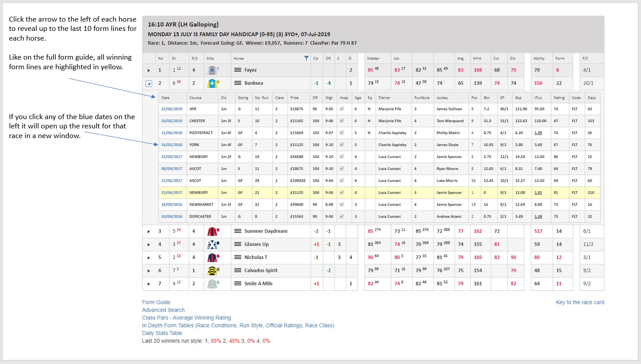The width and height of the screenshot is (641, 364).
Task: Click the horse name Calvados Spirit
Action: click(261, 270)
